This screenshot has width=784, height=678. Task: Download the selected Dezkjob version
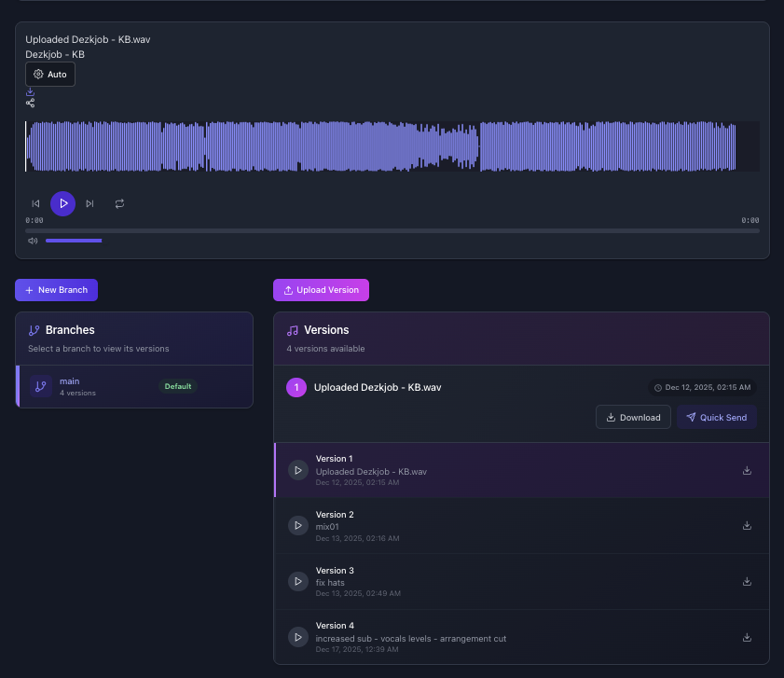(633, 417)
